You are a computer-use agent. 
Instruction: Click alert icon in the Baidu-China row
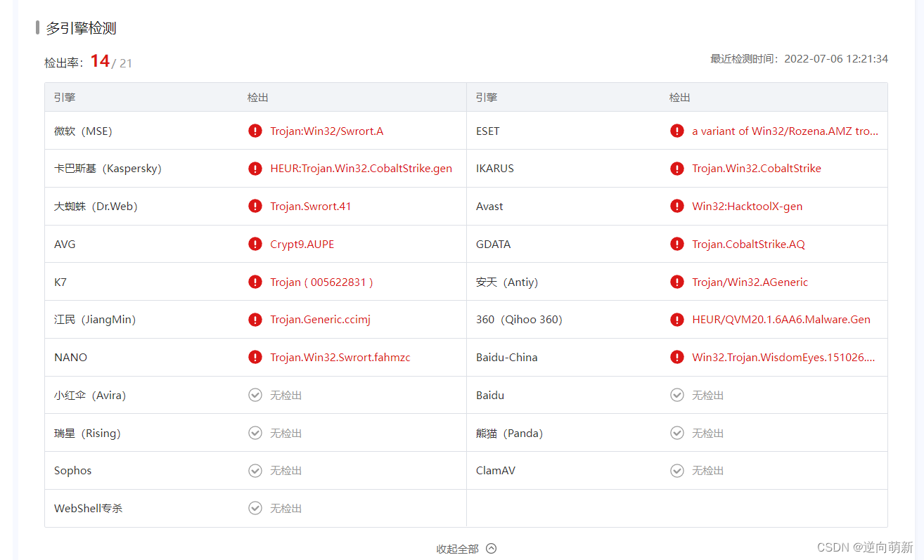coord(677,357)
